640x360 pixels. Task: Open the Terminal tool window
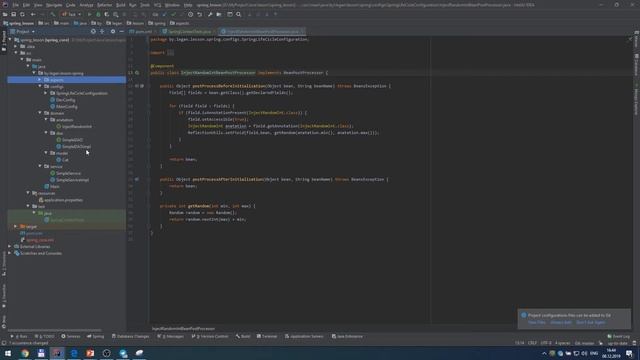267,336
